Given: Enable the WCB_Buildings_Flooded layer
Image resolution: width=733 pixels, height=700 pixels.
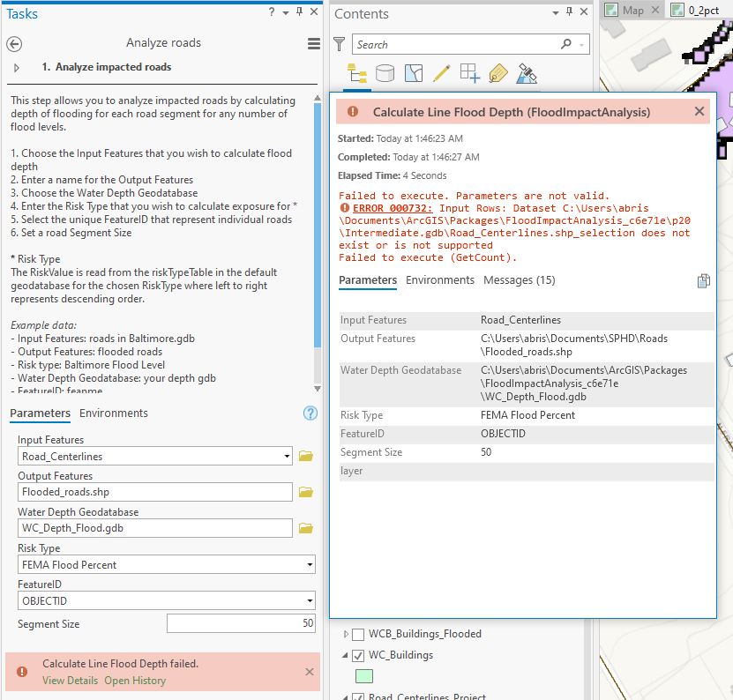Looking at the screenshot, I should [359, 633].
